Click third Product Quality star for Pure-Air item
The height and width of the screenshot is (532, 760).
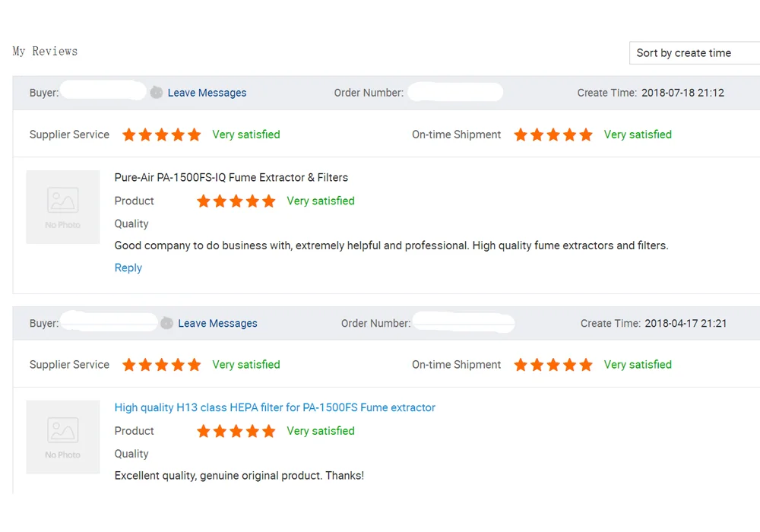(236, 201)
